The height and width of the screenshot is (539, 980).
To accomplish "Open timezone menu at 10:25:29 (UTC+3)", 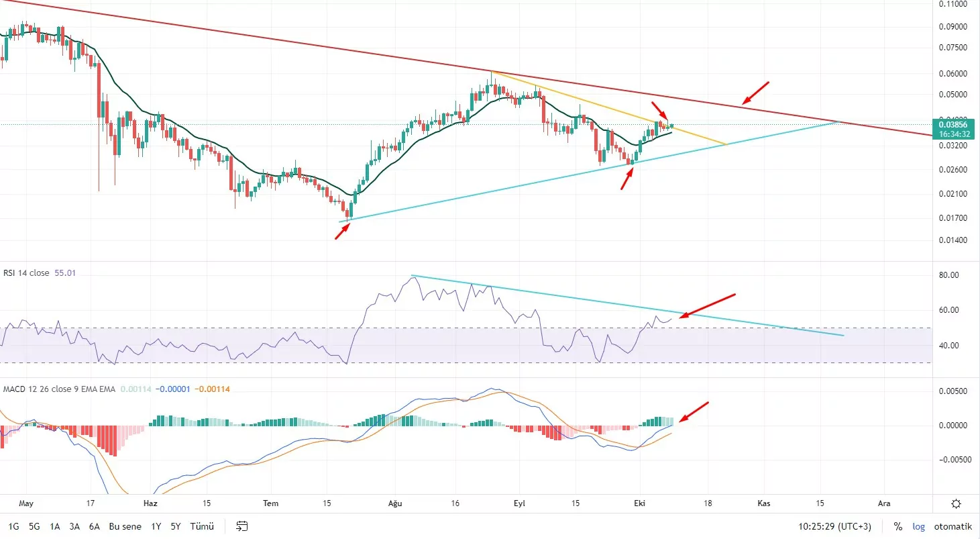I will point(834,526).
